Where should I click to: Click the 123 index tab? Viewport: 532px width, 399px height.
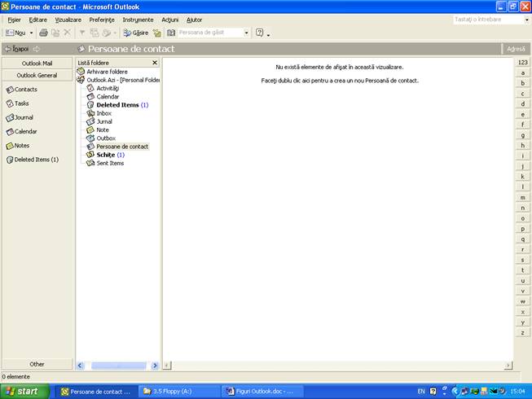tap(523, 63)
